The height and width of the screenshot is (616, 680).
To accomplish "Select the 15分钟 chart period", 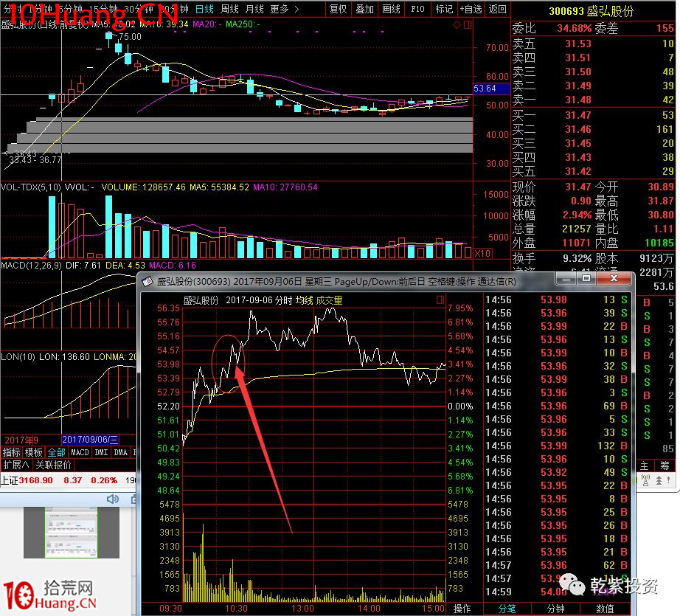I will pos(103,9).
